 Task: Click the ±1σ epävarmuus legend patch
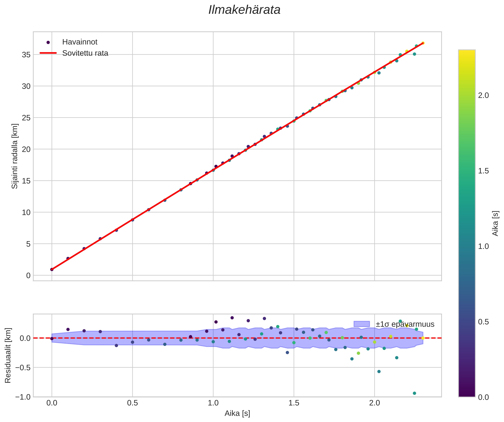point(362,324)
